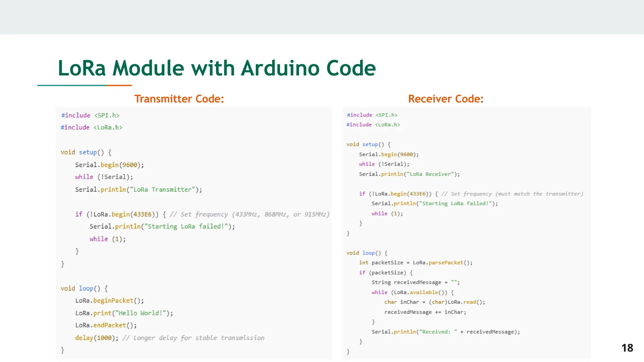Click the receiver 'must match the transmitter' comment
This screenshot has height=362, width=644.
(512, 194)
